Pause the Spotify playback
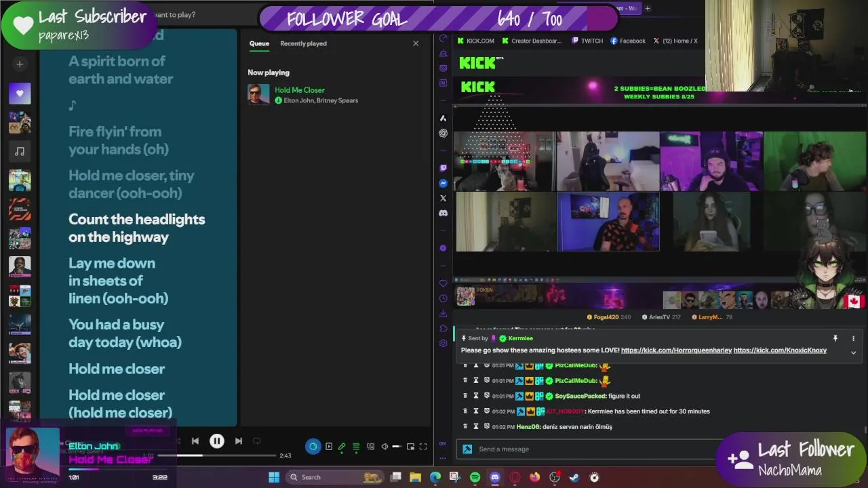Screen dimensions: 868x488 (x=216, y=441)
